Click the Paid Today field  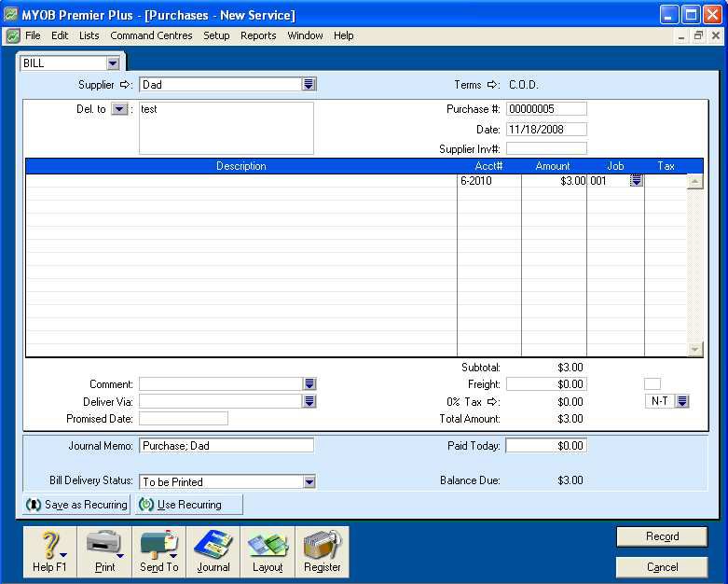point(546,446)
